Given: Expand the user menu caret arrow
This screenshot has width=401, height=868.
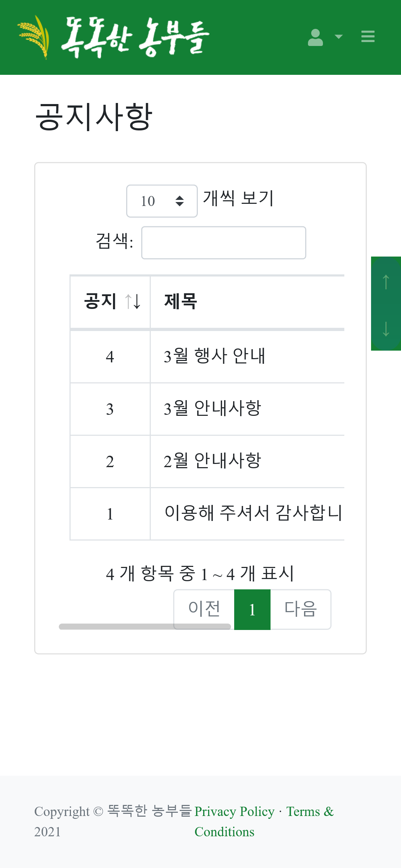Looking at the screenshot, I should 339,36.
